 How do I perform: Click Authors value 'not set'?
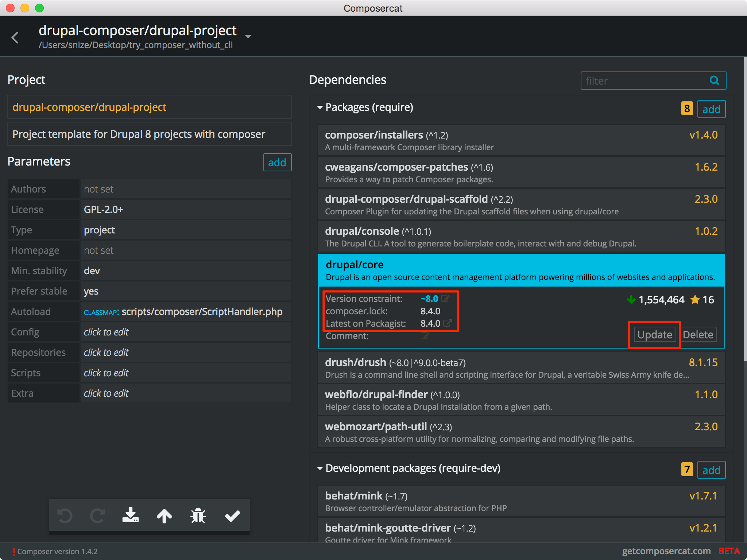[186, 189]
